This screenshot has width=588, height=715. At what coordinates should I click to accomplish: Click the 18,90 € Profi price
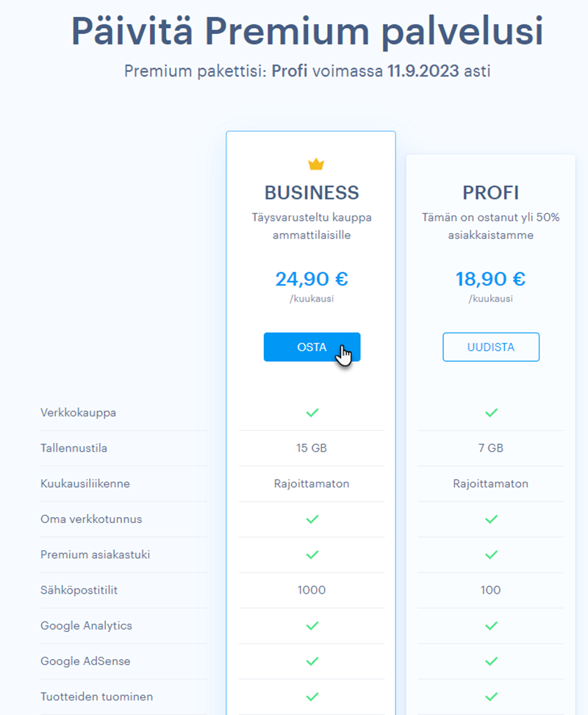pyautogui.click(x=491, y=279)
